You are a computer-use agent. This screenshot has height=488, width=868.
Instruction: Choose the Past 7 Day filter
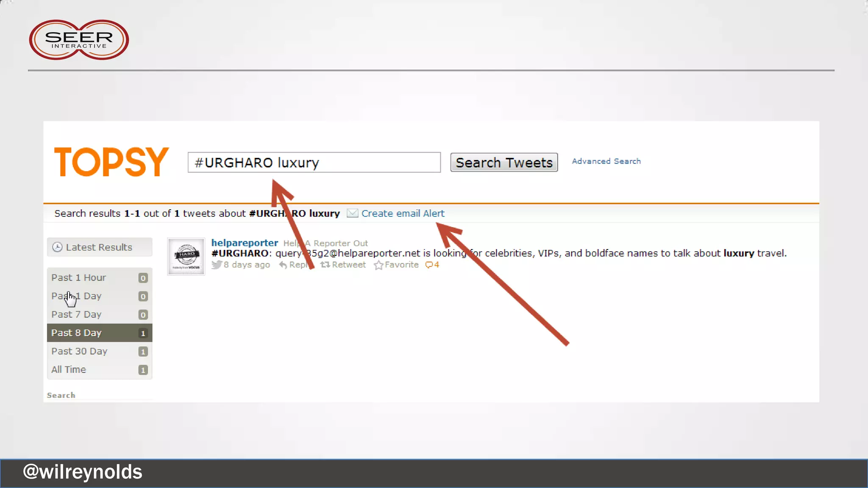click(x=77, y=314)
